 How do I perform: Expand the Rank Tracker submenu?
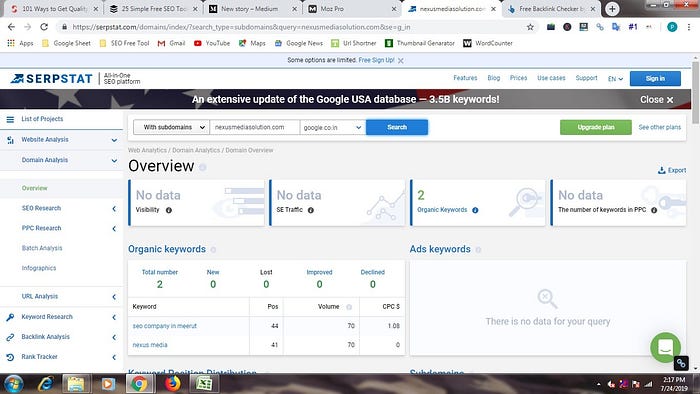(114, 357)
